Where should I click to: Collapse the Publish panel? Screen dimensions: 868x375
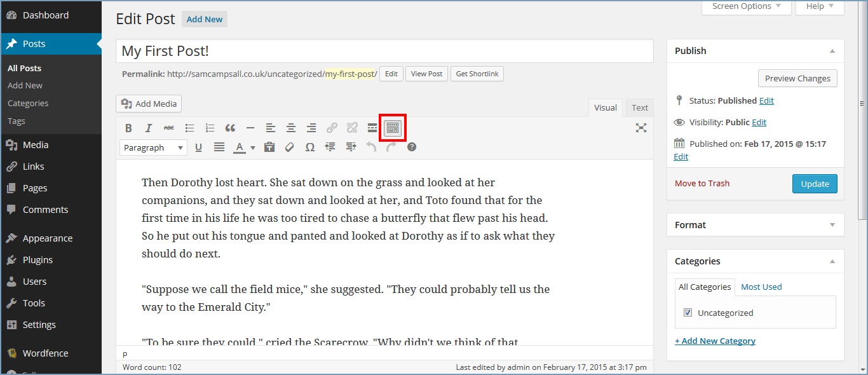pos(833,50)
